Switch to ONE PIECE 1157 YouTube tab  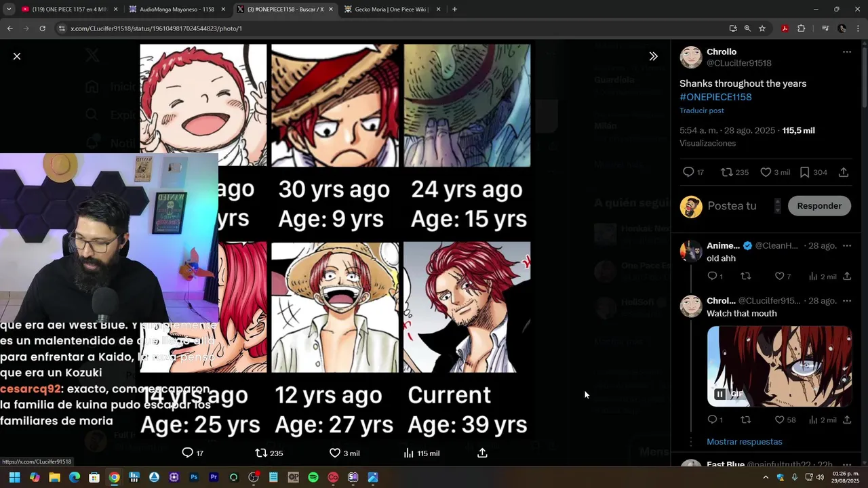68,9
